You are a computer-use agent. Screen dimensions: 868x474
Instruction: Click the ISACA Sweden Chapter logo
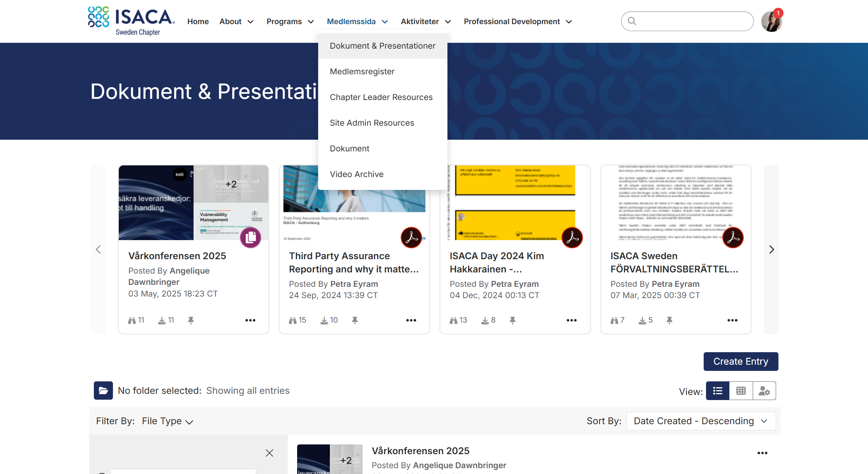(131, 21)
